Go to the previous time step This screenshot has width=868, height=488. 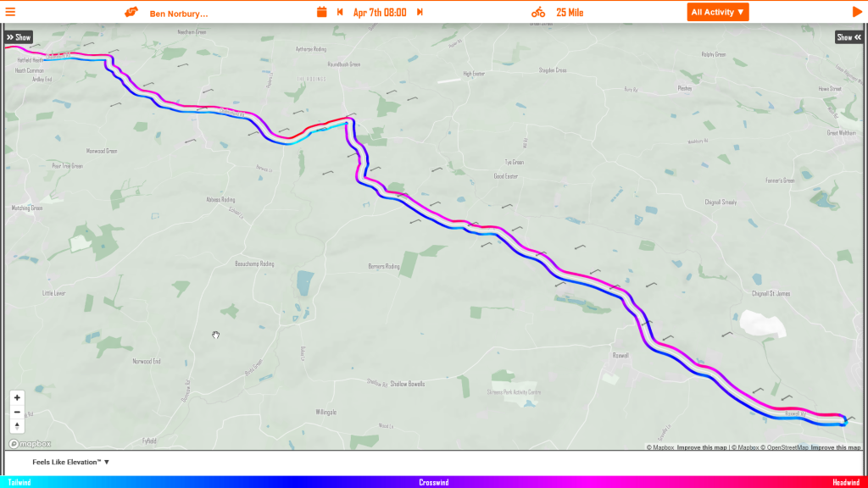click(340, 12)
